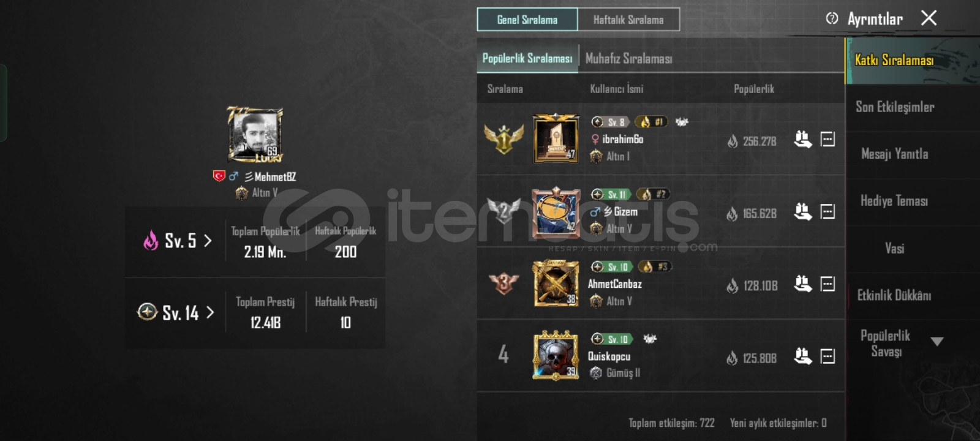Image resolution: width=980 pixels, height=441 pixels.
Task: Open Etkinlik Dükkânı from sidebar
Action: click(x=894, y=296)
